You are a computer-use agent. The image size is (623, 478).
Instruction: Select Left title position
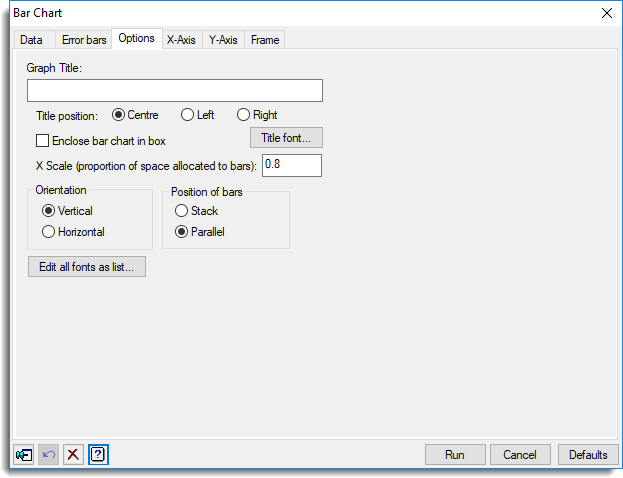coord(187,115)
